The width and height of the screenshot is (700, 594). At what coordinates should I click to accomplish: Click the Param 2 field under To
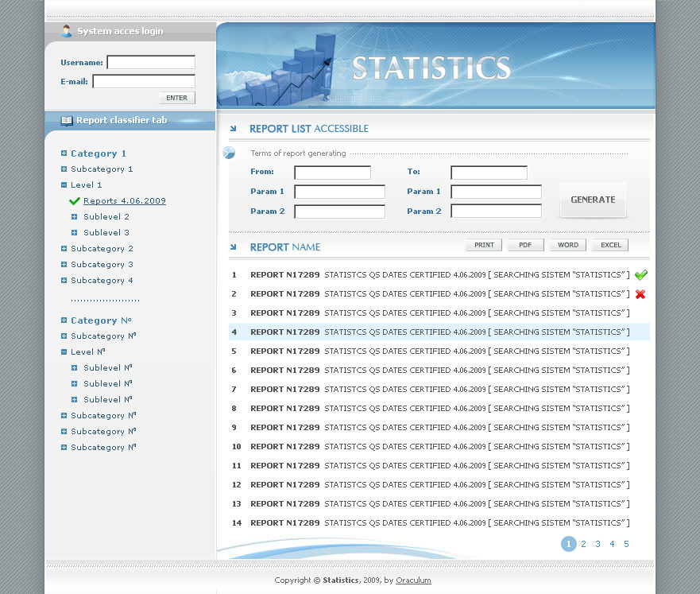[x=496, y=212]
